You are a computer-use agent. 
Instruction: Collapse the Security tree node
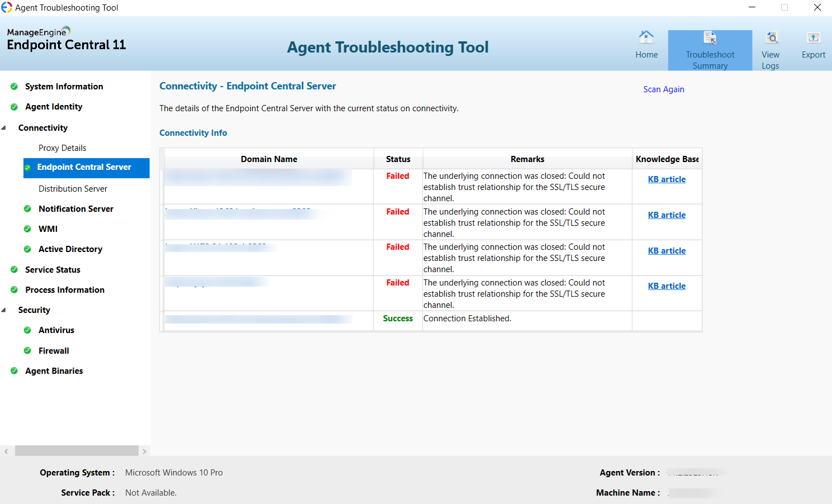[4, 310]
